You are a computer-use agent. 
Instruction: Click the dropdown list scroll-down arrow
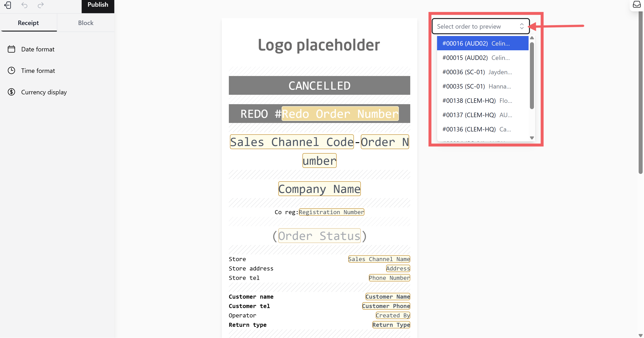pyautogui.click(x=532, y=138)
